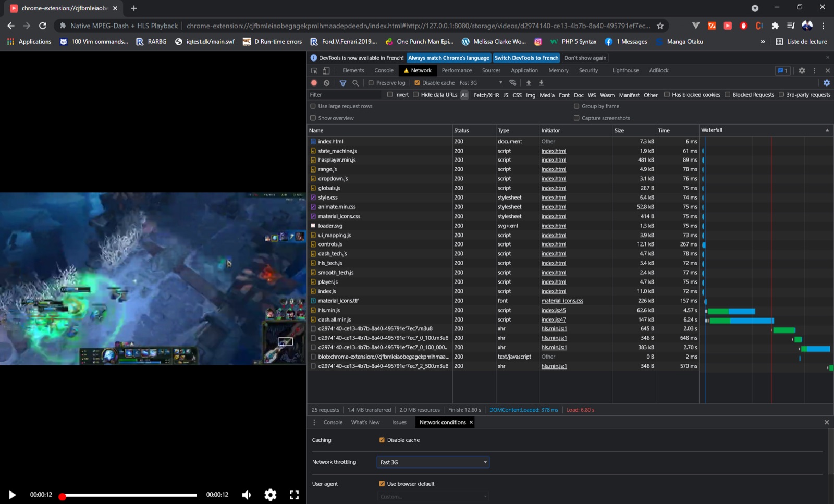
Task: Click Always match Chrome's language
Action: tap(449, 58)
